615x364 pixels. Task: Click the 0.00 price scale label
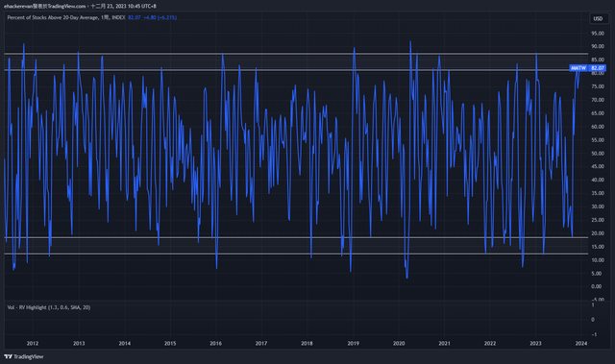tap(597, 286)
